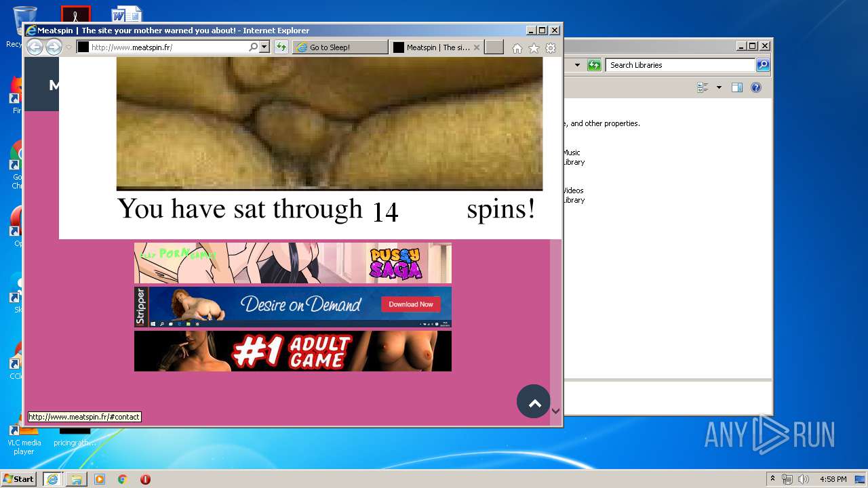Screen dimensions: 868x488
Task: Select VLC media player desktop shortcut
Action: point(24,441)
